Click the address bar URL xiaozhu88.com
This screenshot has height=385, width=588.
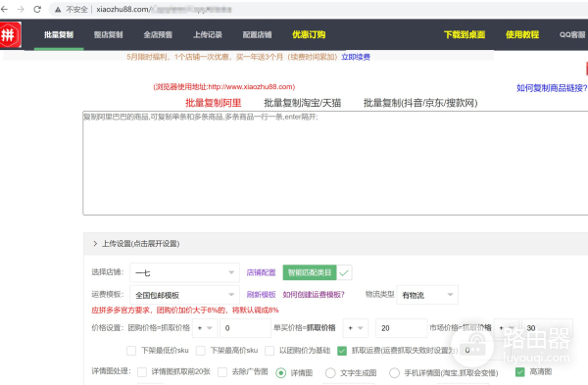(x=122, y=10)
